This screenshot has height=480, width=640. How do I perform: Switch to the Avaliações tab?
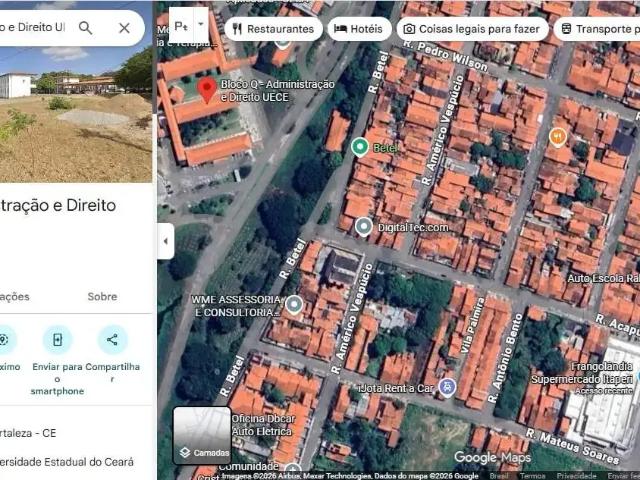(14, 297)
